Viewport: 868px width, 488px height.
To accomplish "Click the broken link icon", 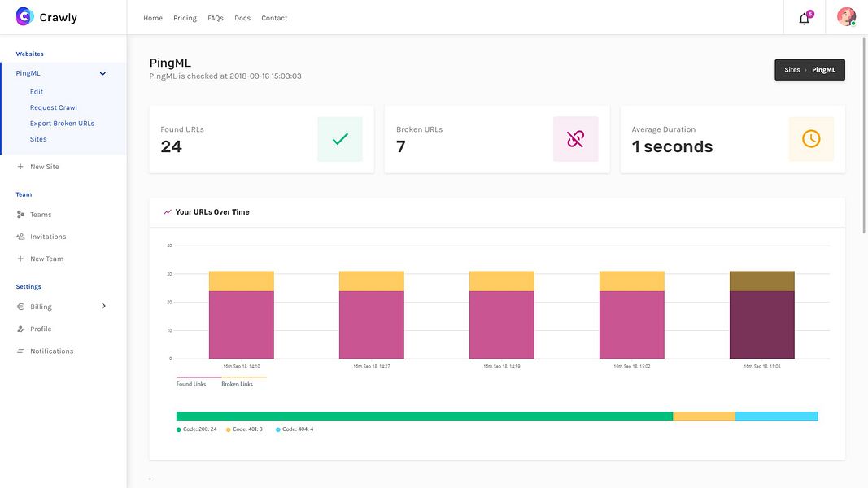I will coord(576,139).
